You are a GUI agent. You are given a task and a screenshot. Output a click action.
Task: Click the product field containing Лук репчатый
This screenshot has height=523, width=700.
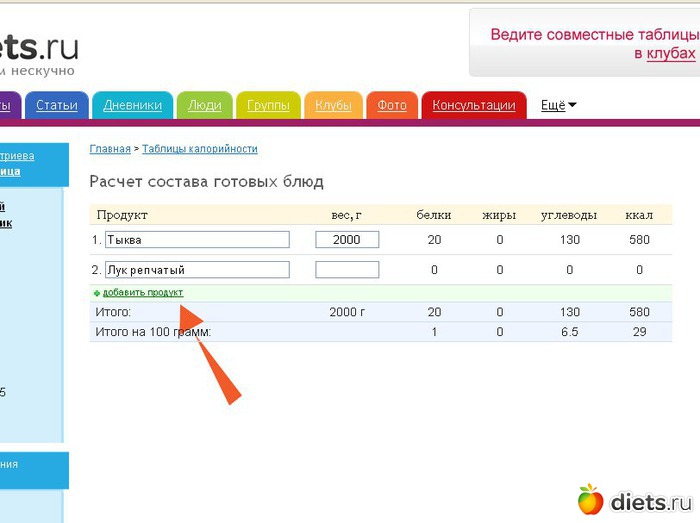197,270
